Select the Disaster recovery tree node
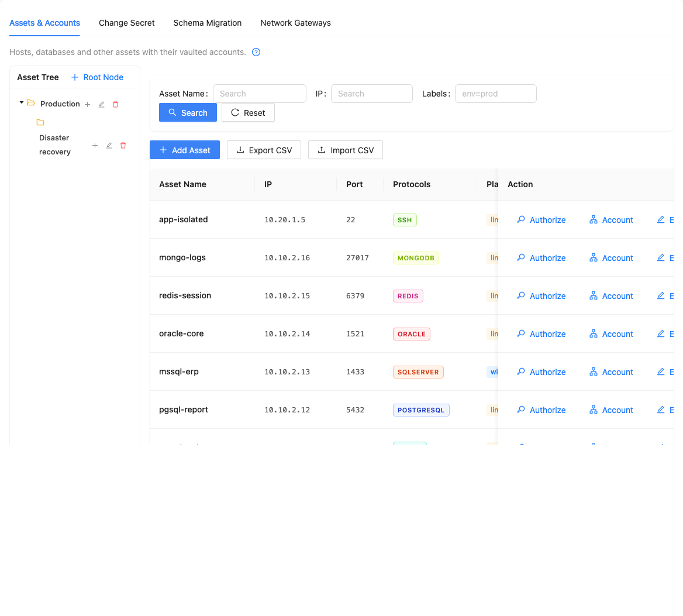 point(54,144)
